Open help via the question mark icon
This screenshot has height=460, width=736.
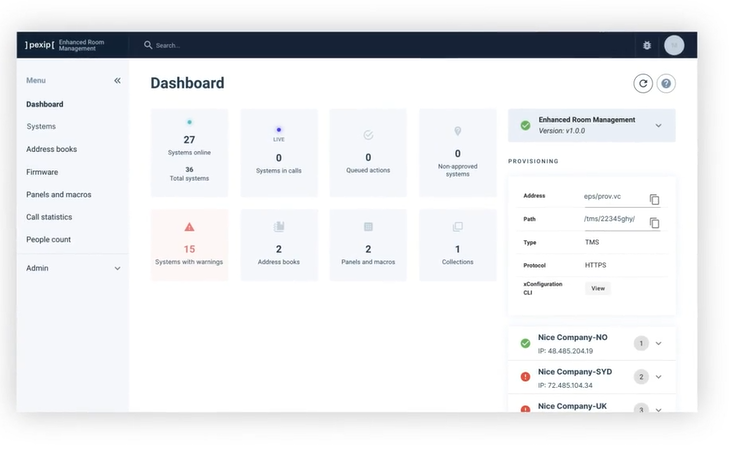666,84
